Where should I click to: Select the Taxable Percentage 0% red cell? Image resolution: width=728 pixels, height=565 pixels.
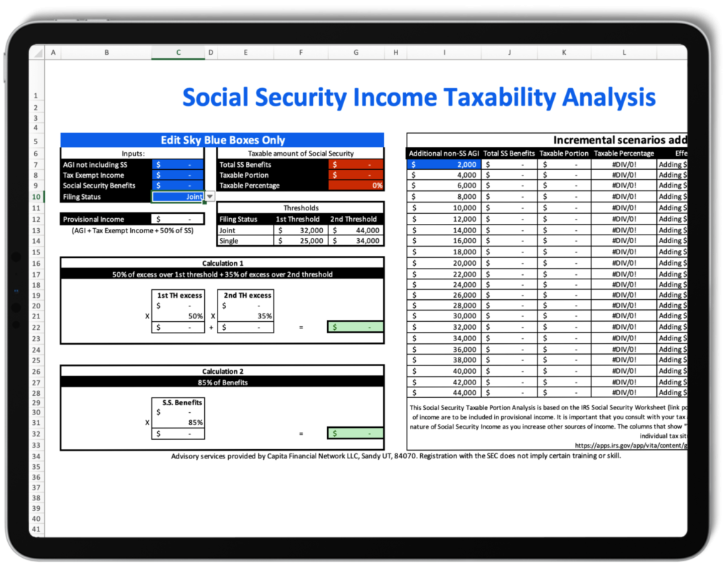(355, 185)
